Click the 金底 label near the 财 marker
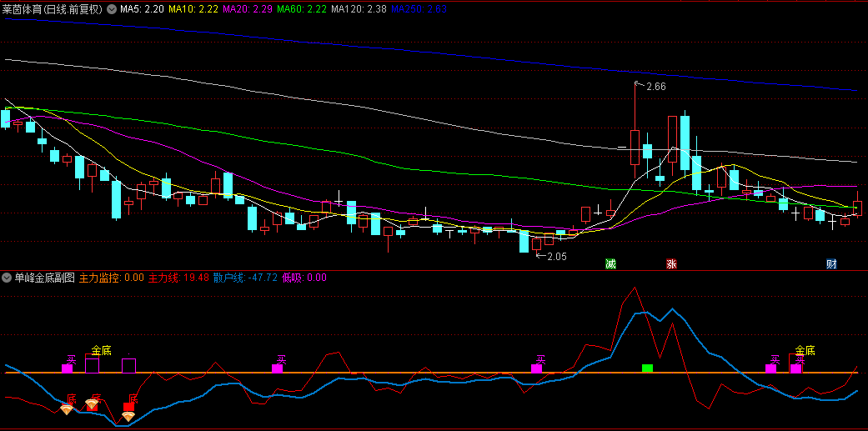This screenshot has height=431, width=868. tap(805, 350)
